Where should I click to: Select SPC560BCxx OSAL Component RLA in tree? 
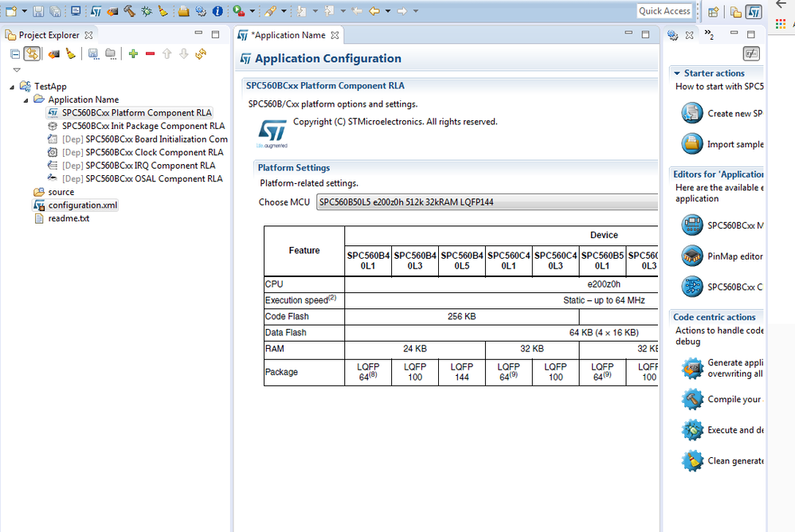coord(142,178)
